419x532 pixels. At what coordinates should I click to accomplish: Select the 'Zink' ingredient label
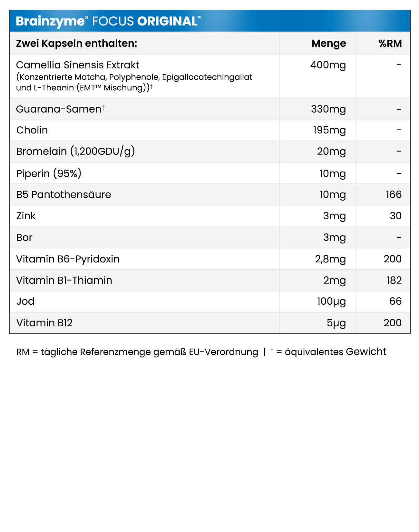26,216
